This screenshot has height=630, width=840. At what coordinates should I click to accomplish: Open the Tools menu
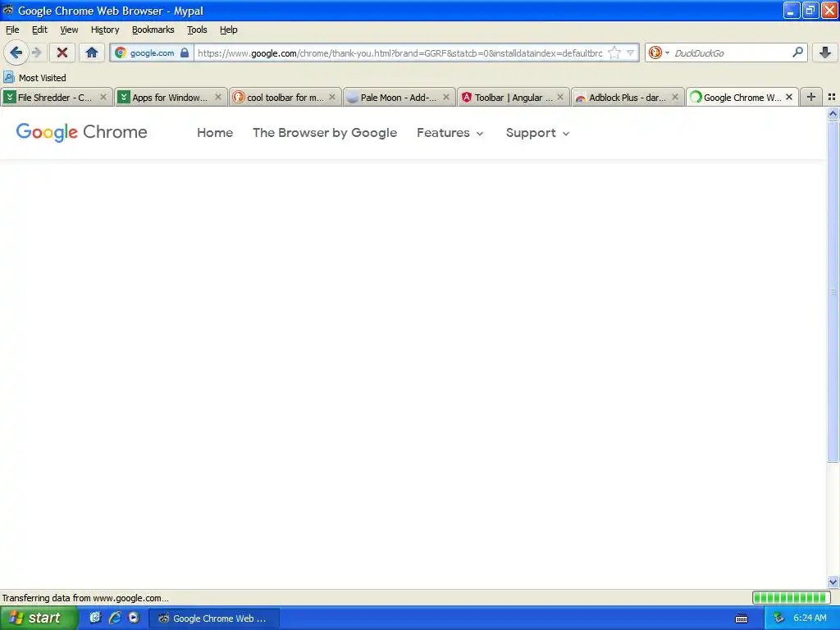tap(197, 30)
